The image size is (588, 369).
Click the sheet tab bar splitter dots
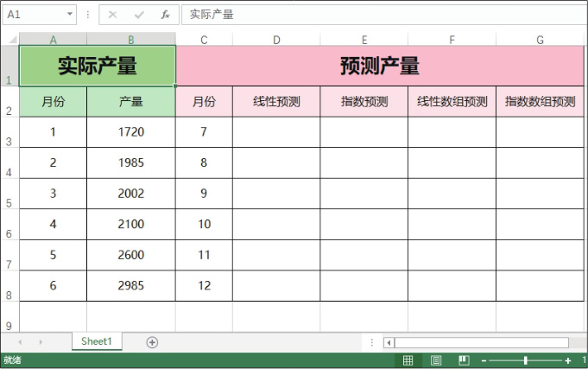coord(371,342)
